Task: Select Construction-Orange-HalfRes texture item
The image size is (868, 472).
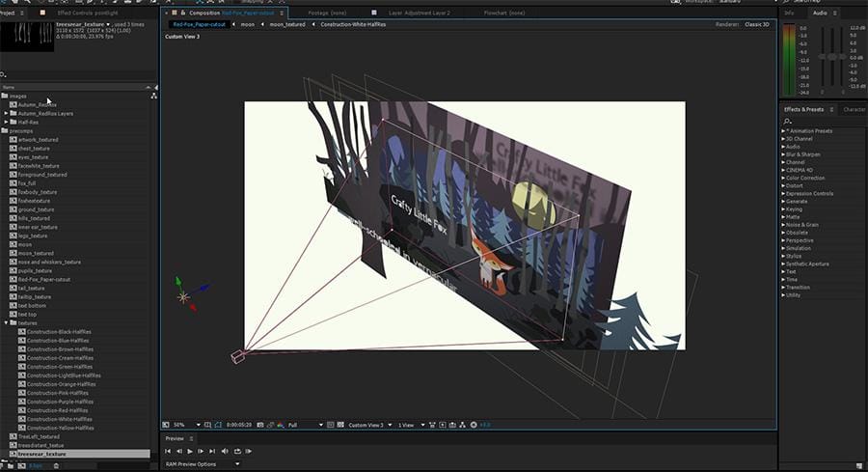Action: point(62,384)
